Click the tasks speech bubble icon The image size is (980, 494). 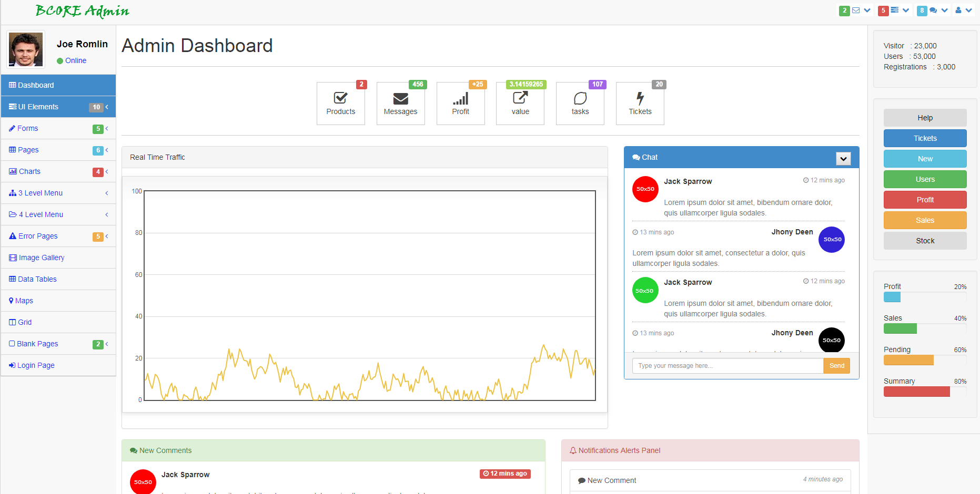pos(580,98)
